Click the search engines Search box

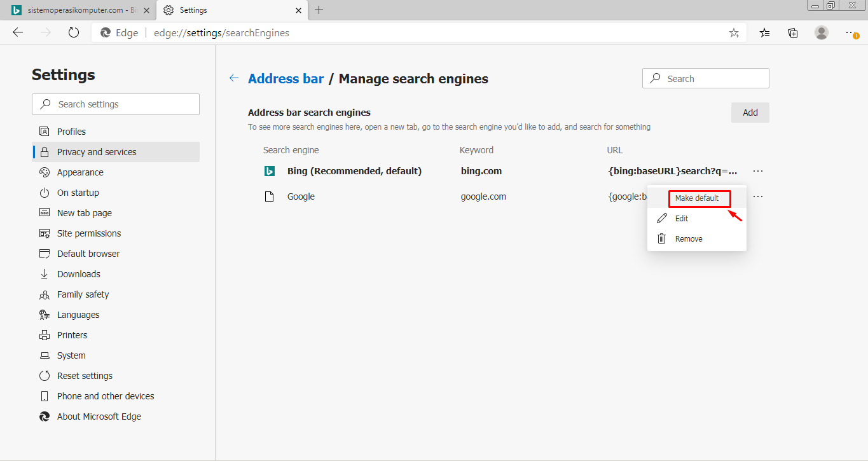pos(706,79)
